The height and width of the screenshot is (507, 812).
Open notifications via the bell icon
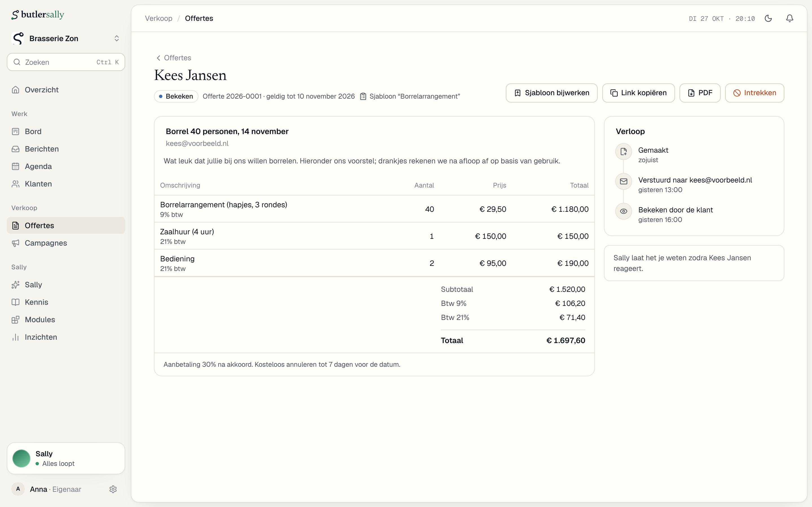(789, 18)
